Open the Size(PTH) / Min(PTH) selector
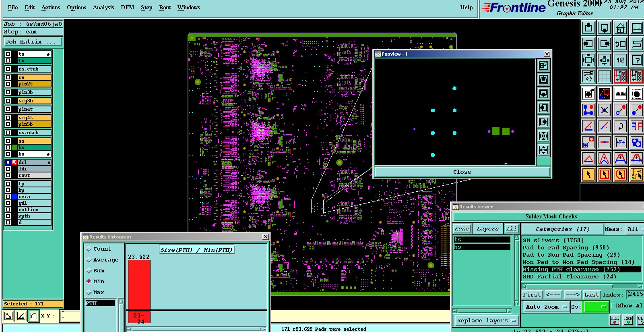 tap(196, 250)
